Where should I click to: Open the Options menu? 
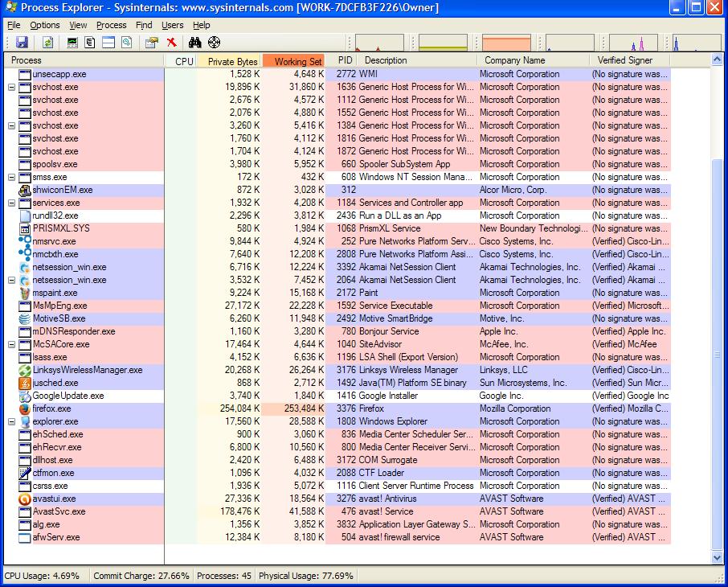pos(44,25)
